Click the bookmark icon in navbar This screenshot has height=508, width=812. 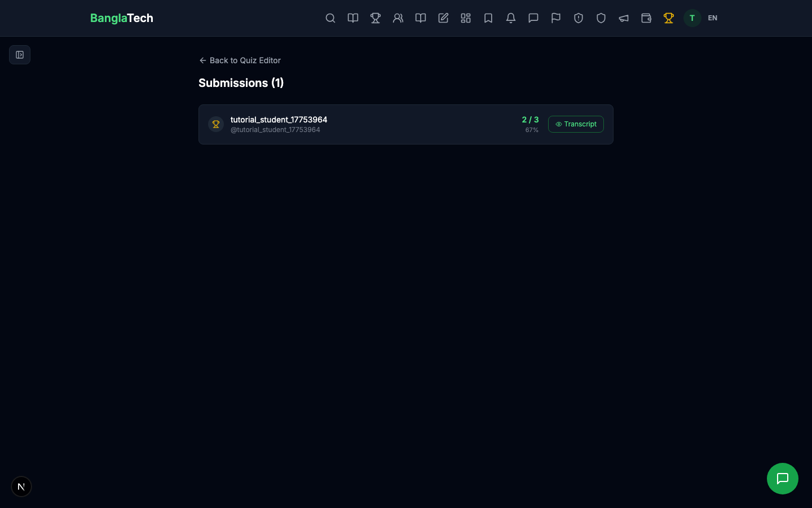(x=488, y=18)
